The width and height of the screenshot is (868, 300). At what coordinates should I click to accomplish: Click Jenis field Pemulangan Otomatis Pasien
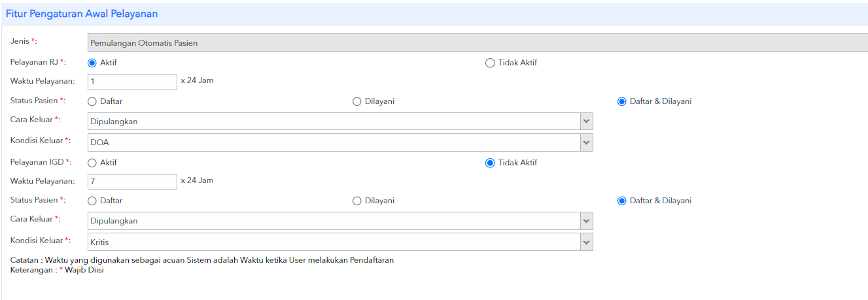[x=477, y=42]
